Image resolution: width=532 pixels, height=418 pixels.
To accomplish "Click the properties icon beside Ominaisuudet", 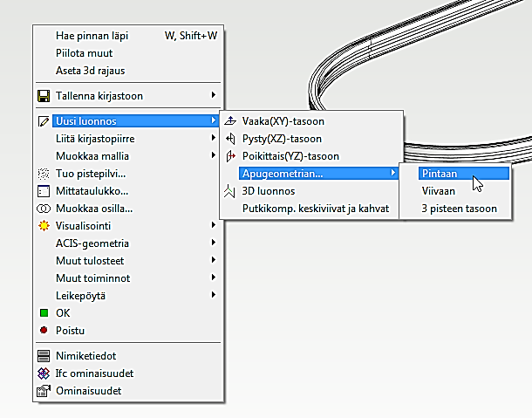I will [x=44, y=391].
